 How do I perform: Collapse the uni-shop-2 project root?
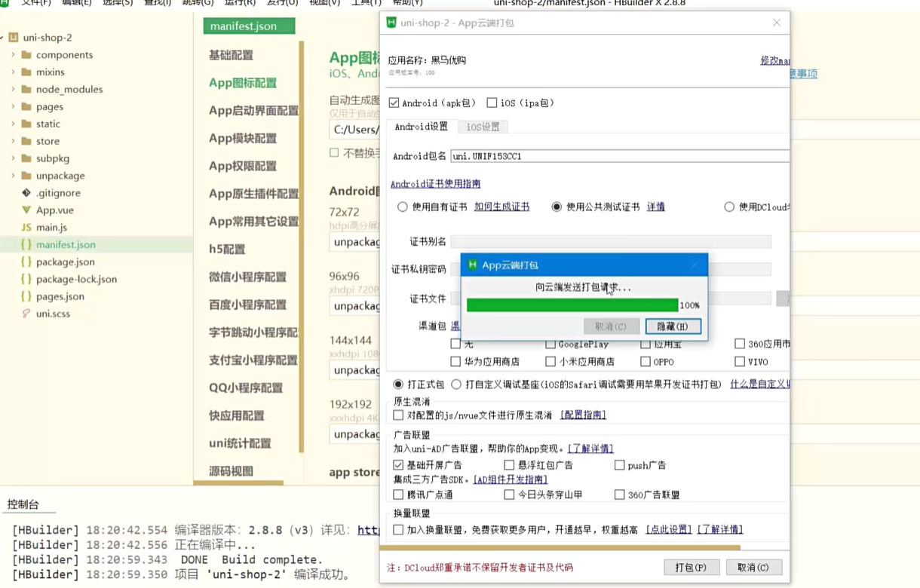point(2,38)
